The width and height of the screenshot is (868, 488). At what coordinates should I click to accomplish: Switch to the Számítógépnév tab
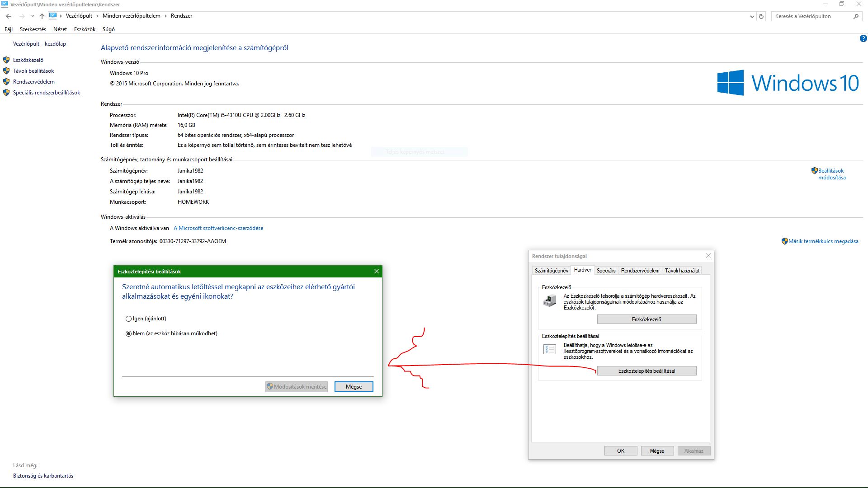coord(552,271)
